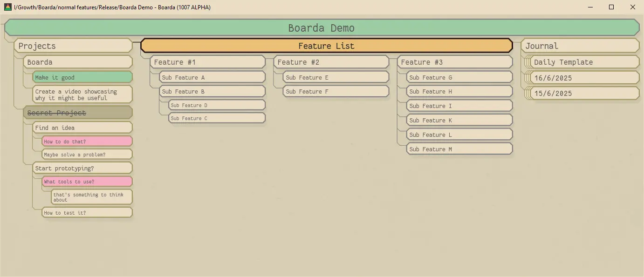This screenshot has height=277, width=644.
Task: Click Sub Feature K
Action: [459, 120]
